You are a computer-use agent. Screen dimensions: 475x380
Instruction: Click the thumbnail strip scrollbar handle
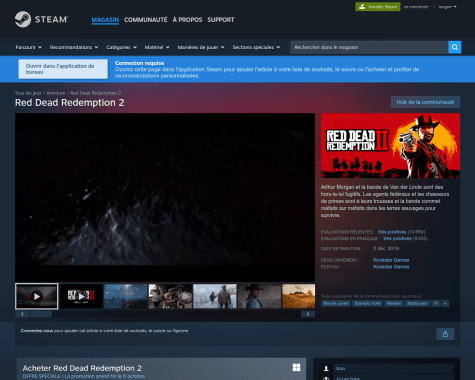[41, 314]
